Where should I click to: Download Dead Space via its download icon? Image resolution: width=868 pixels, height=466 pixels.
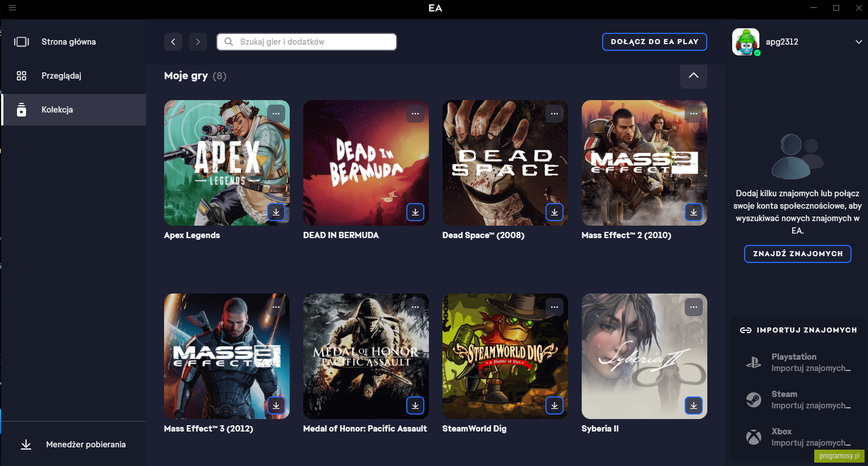click(555, 212)
